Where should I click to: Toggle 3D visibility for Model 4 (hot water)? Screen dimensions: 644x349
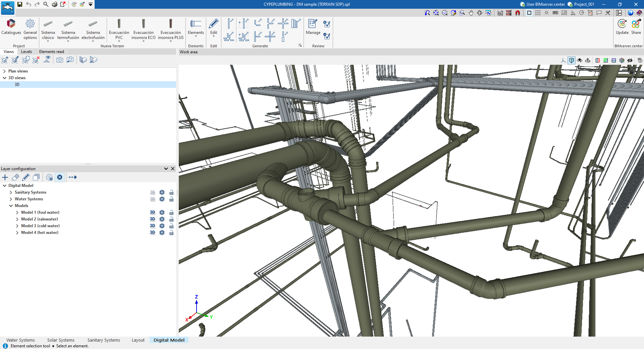click(x=152, y=233)
